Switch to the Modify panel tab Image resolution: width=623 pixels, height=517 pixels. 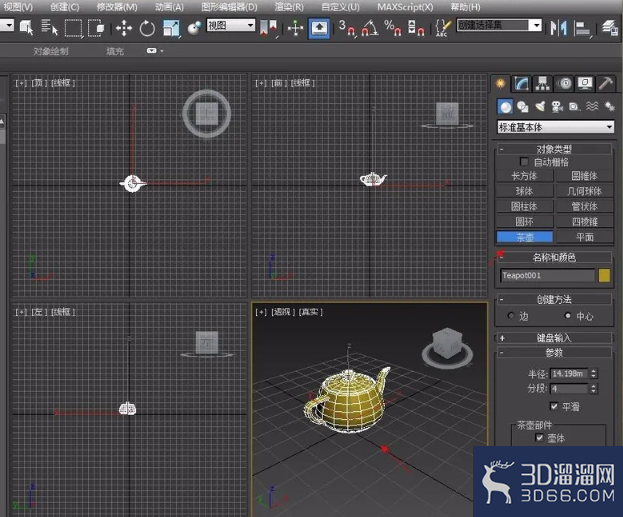click(x=521, y=83)
